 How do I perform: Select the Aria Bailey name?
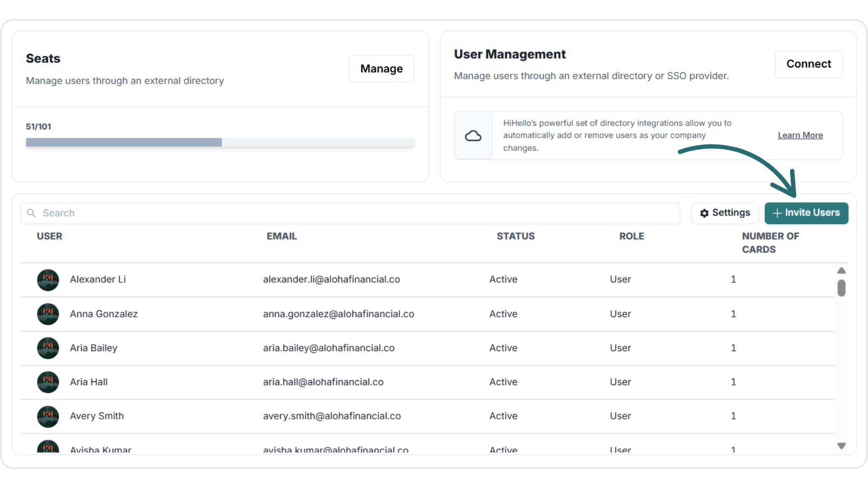point(94,348)
